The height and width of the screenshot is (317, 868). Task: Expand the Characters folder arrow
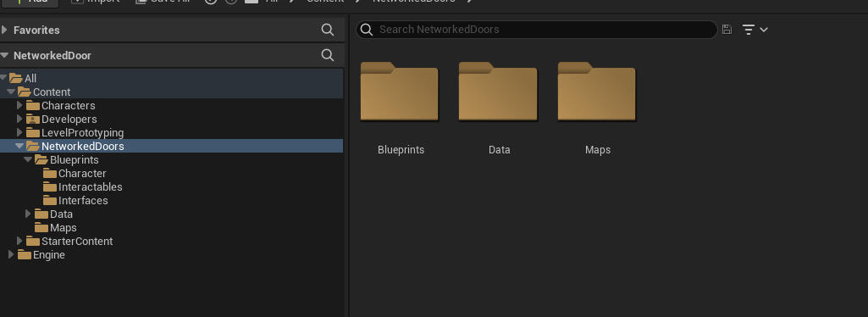click(20, 105)
